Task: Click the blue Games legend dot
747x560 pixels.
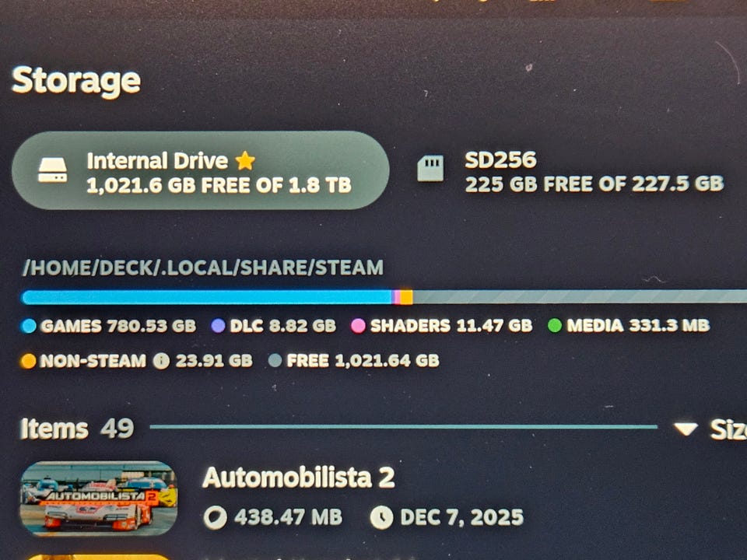Action: (29, 326)
